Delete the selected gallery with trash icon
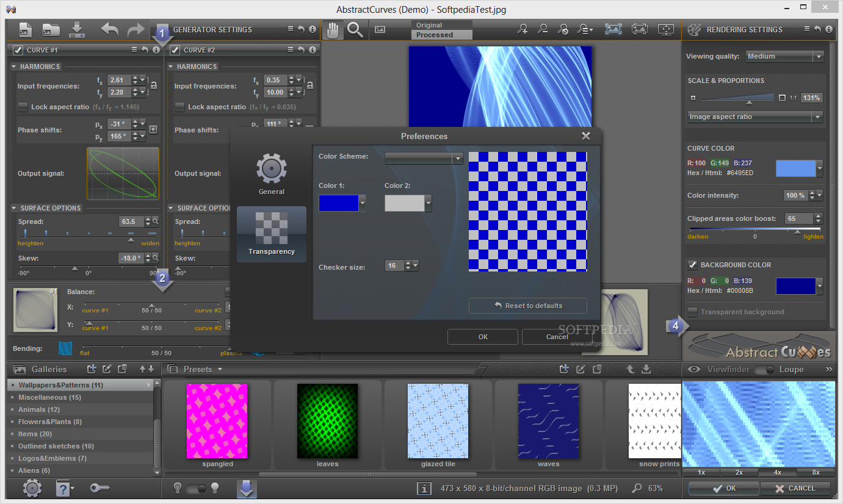843x504 pixels. coord(122,369)
